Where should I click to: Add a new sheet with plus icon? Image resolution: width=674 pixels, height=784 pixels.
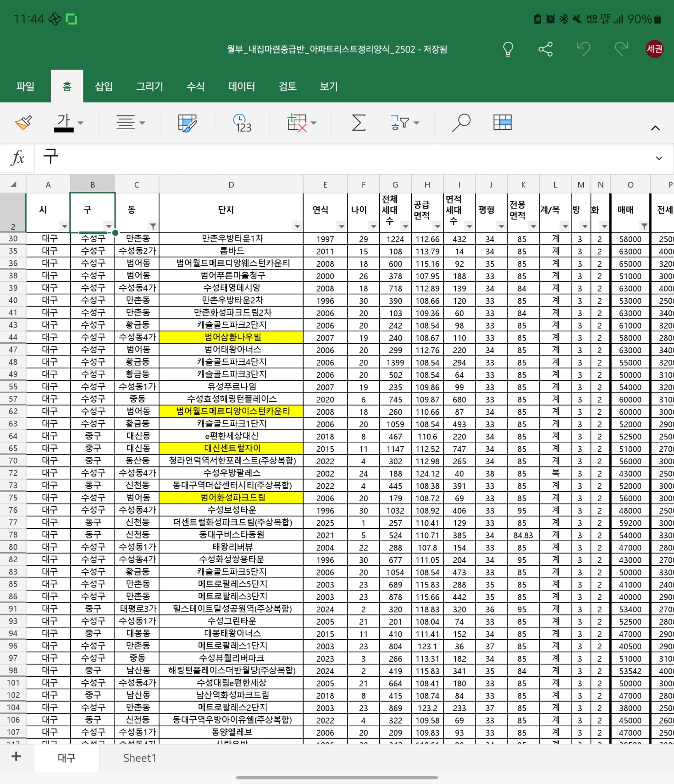pos(16,757)
